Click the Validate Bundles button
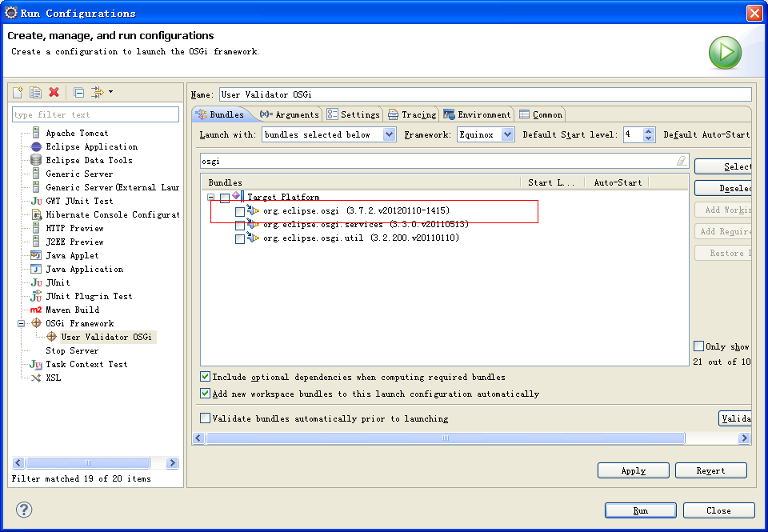Image resolution: width=768 pixels, height=532 pixels. (734, 418)
